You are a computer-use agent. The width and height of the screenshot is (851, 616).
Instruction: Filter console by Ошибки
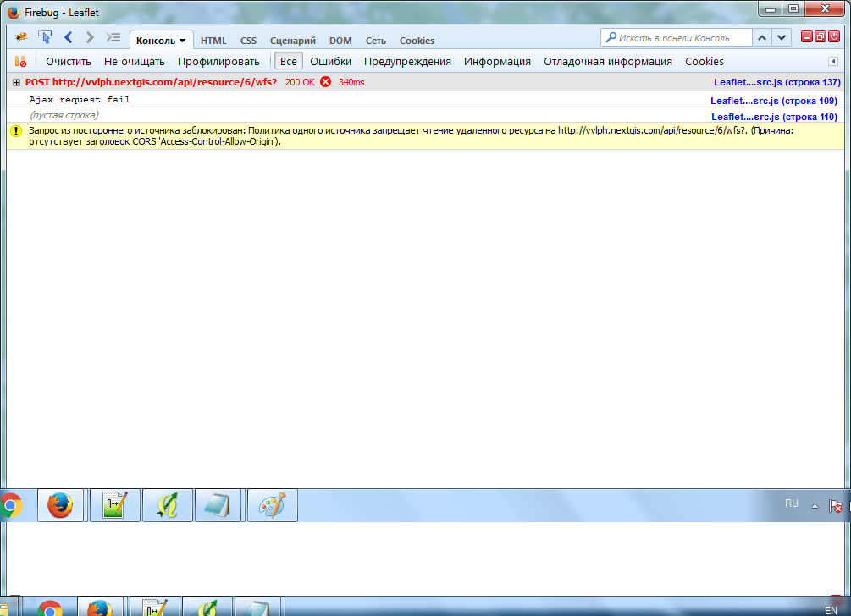(x=330, y=61)
